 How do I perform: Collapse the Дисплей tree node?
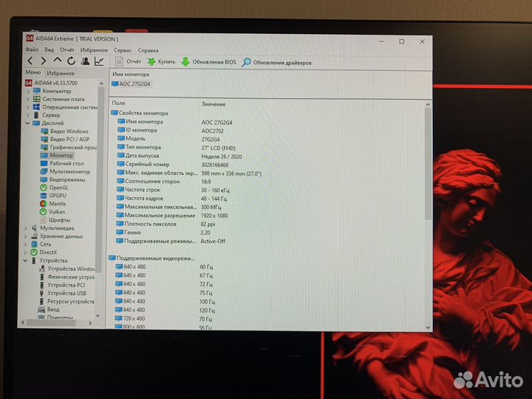coord(27,123)
